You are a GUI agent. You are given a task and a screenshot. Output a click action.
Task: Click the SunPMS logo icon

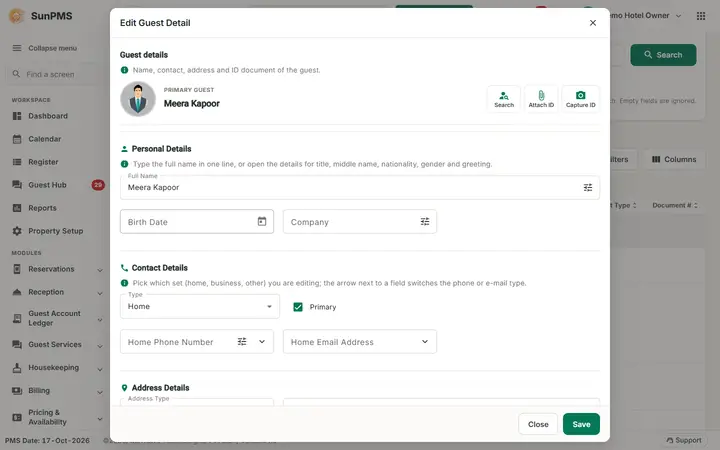(x=17, y=16)
